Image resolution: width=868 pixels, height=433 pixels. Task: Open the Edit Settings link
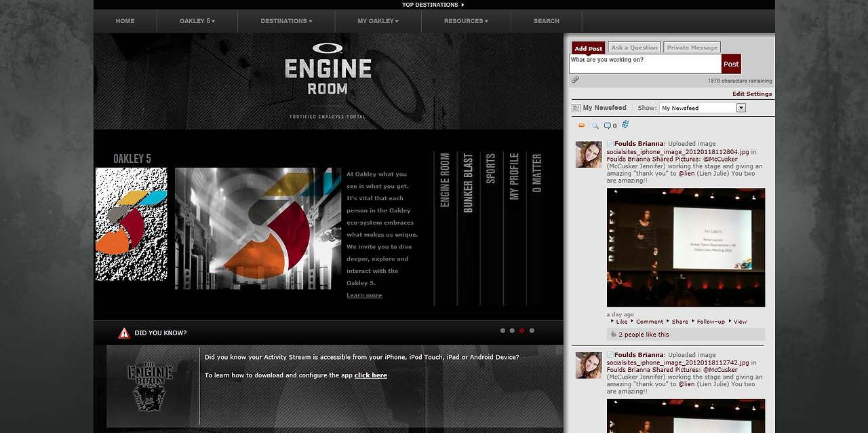click(x=752, y=94)
